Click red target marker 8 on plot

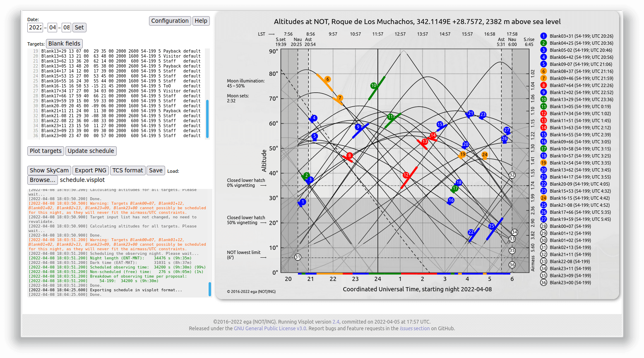tap(350, 156)
